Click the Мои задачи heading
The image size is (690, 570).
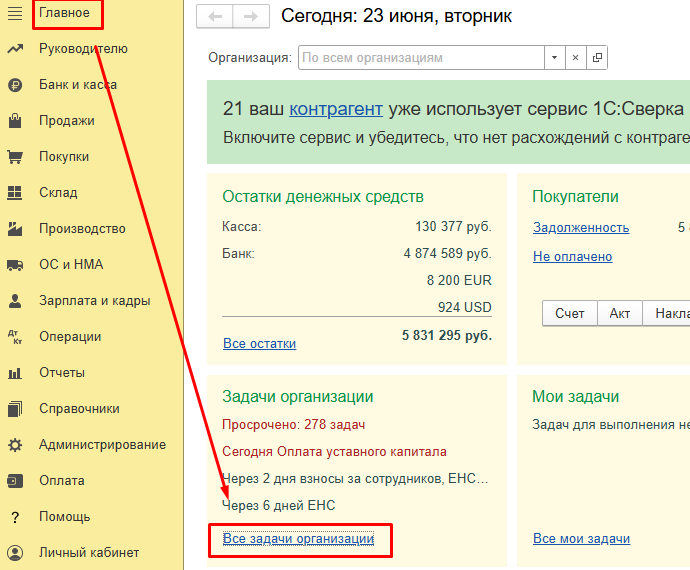(576, 397)
